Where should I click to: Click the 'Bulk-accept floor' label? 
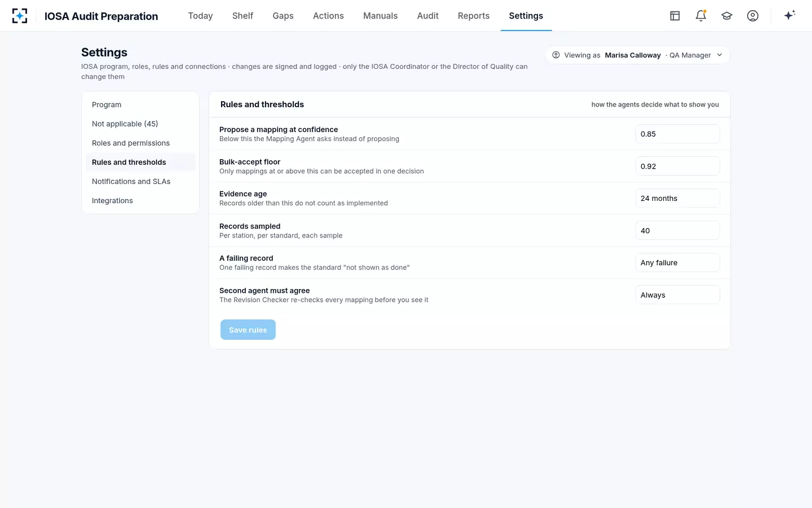250,162
